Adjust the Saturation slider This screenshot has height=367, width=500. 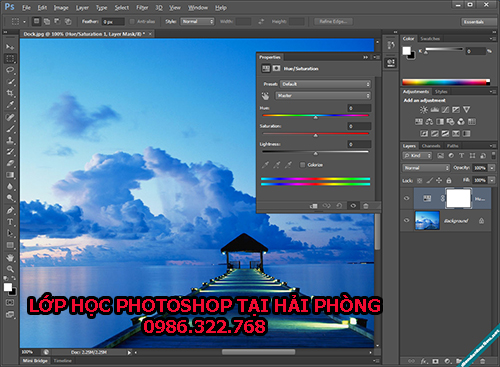tap(315, 134)
